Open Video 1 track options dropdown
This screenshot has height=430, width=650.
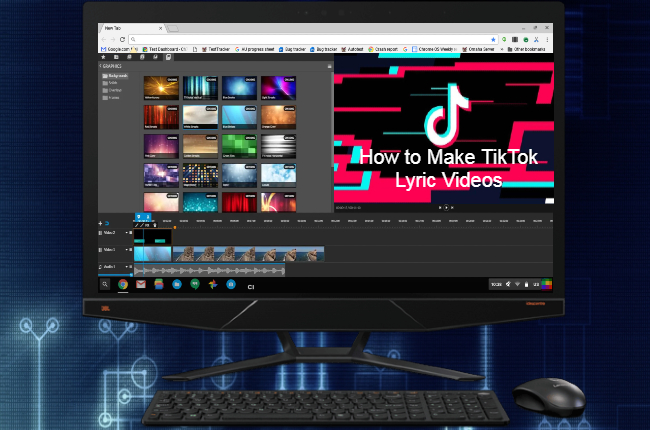click(x=126, y=250)
